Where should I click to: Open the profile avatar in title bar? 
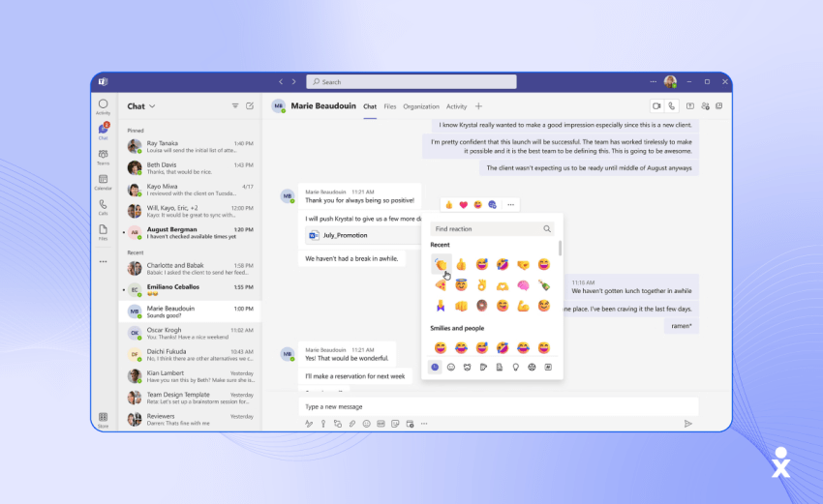click(x=670, y=82)
